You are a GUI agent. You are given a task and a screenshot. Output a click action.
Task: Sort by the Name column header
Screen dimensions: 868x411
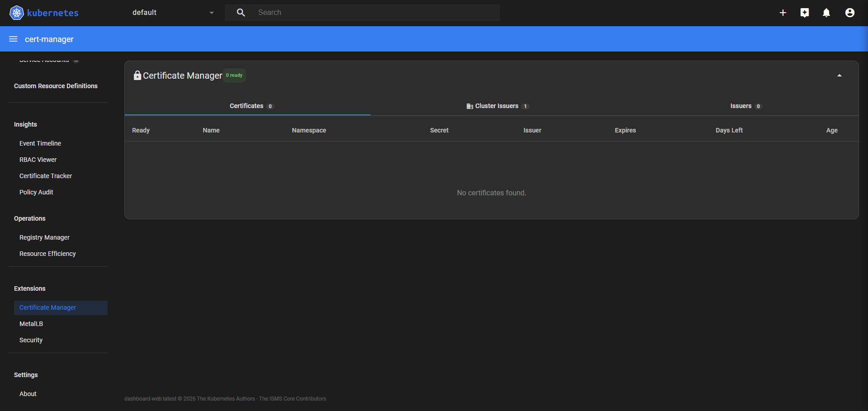pyautogui.click(x=211, y=130)
